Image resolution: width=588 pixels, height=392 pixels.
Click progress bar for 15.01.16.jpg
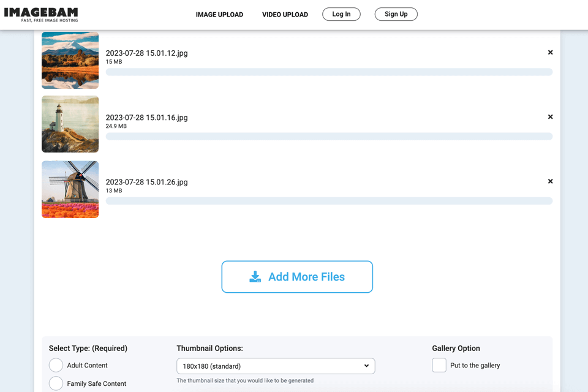[329, 137]
